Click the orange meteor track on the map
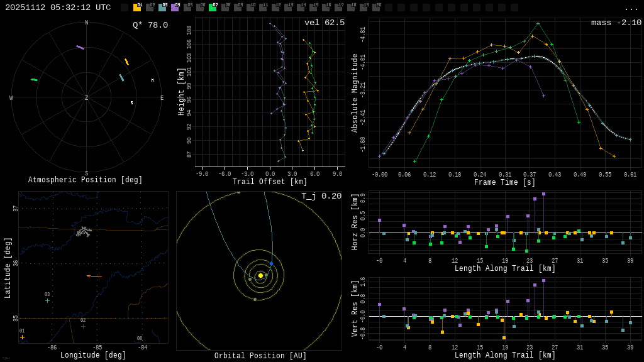Screen dimensions: 644x362 click(94, 276)
